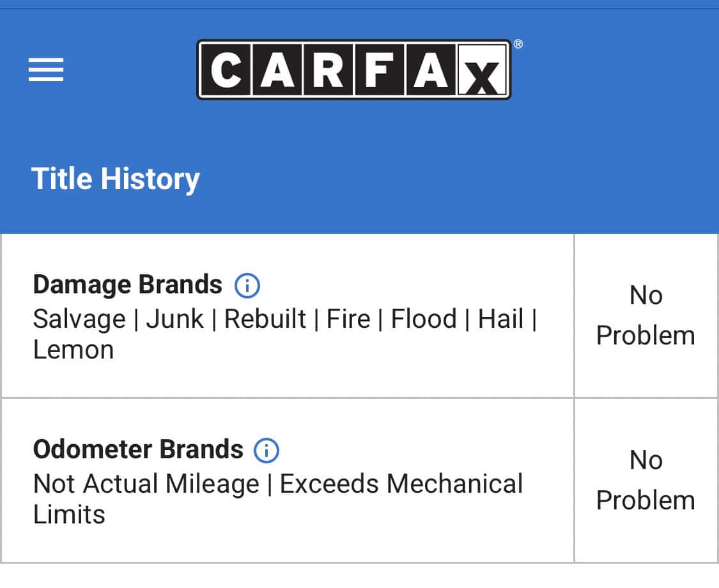Viewport: 719px width, 588px height.
Task: Click the Not Actual Mileage text
Action: pyautogui.click(x=146, y=484)
